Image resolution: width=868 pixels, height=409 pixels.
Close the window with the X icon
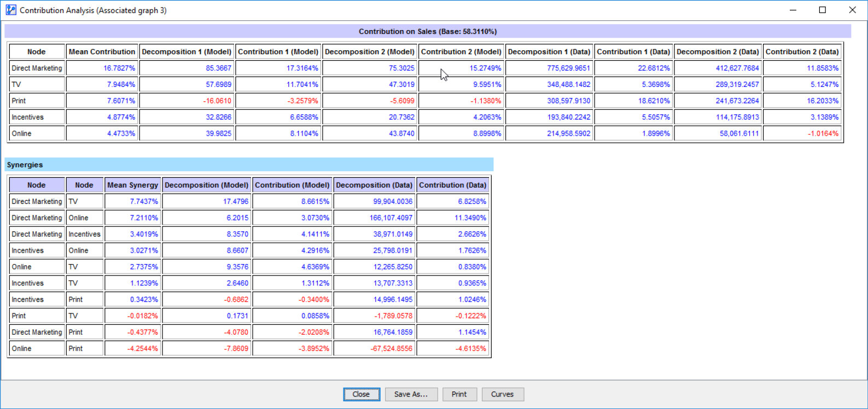(852, 10)
